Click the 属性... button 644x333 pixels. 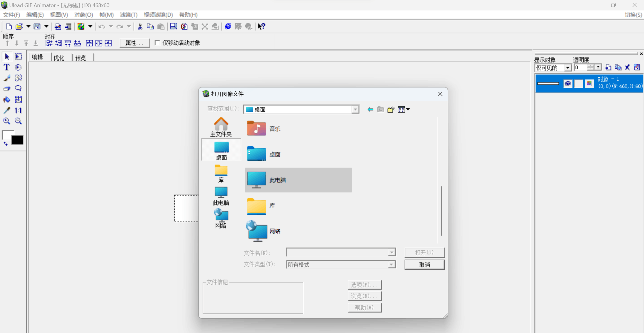(134, 43)
